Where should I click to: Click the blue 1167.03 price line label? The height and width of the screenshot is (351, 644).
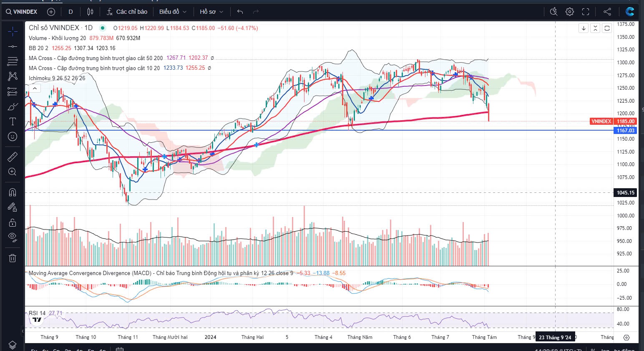(x=626, y=131)
